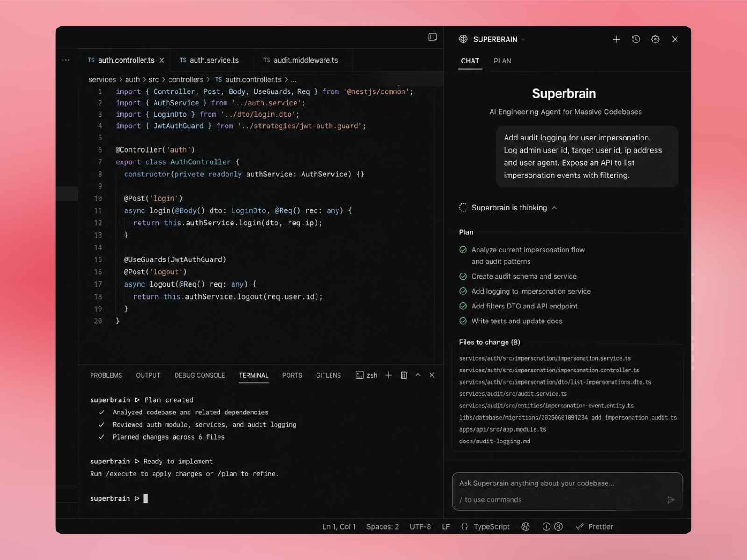747x560 pixels.
Task: Click the circled R status icon
Action: 558,526
